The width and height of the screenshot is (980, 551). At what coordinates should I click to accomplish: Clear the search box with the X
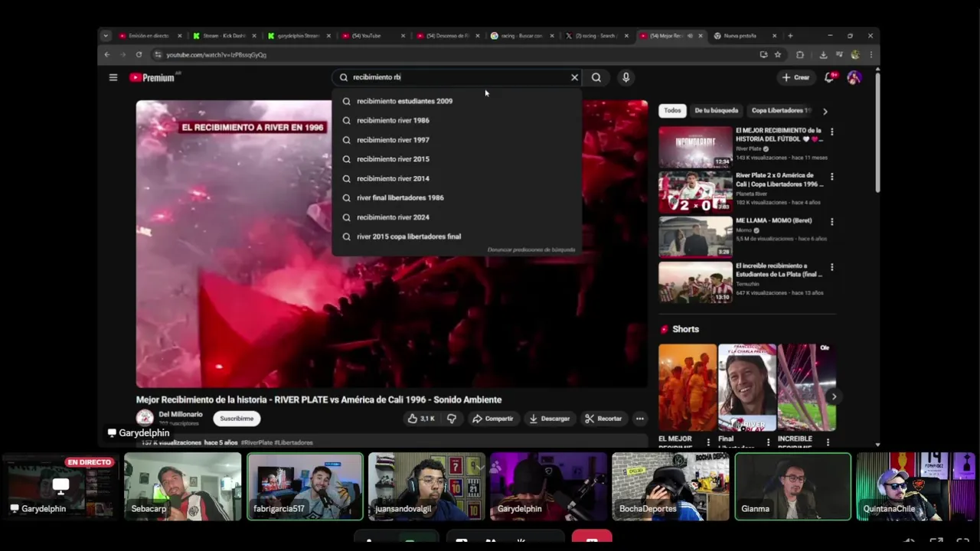click(574, 77)
